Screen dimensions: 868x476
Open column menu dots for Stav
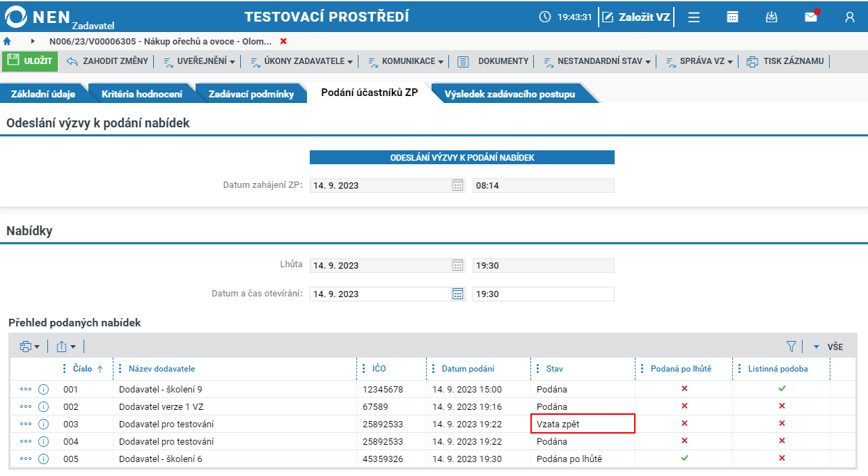tap(539, 369)
